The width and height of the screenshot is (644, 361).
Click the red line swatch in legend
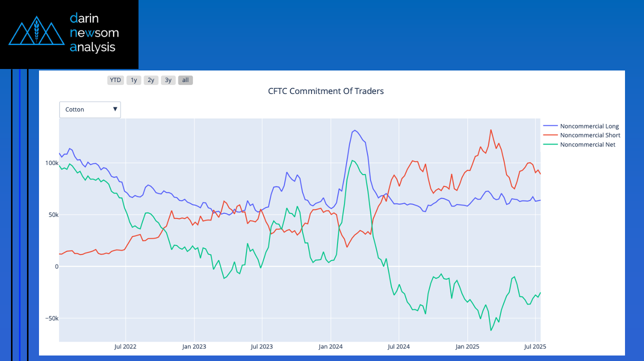550,135
